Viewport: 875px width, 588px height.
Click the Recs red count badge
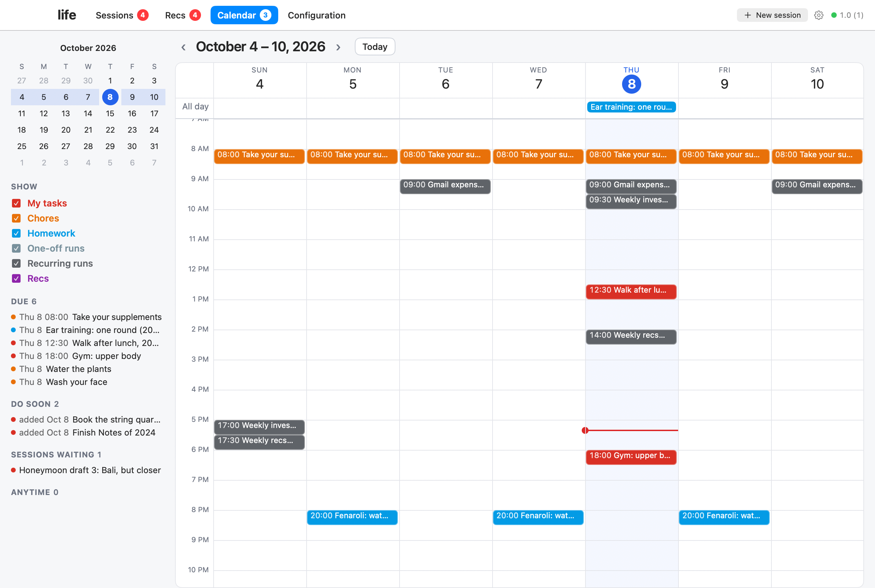tap(195, 15)
